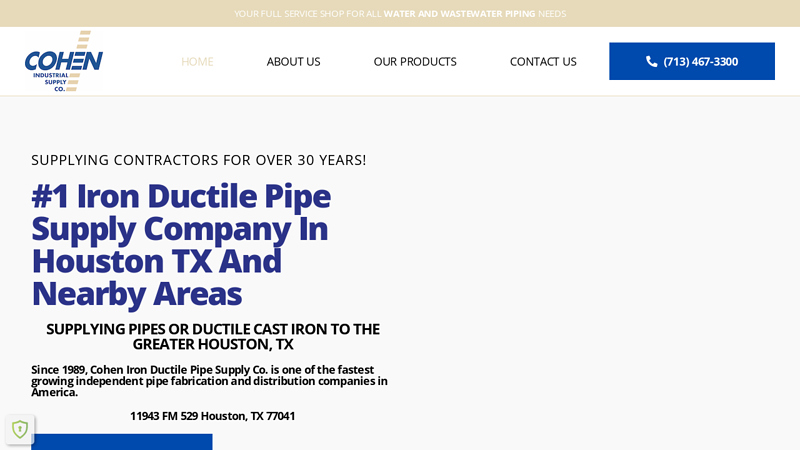This screenshot has height=450, width=800.
Task: Click 'SUPPLYING CONTRACTORS FOR OVER 30 YEARS!' text
Action: [198, 160]
